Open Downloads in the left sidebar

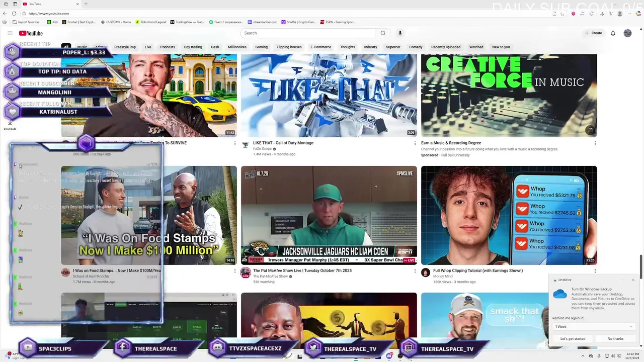10,125
